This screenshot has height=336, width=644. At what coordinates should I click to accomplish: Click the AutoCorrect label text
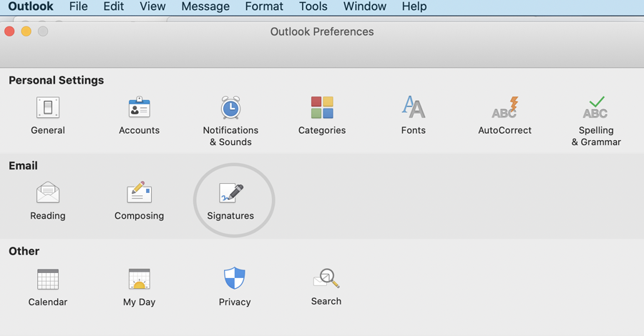504,130
